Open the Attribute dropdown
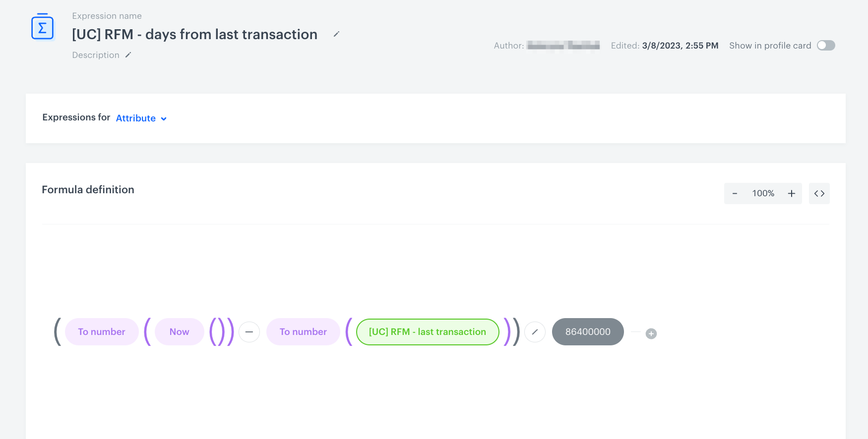The image size is (868, 439). [x=141, y=118]
